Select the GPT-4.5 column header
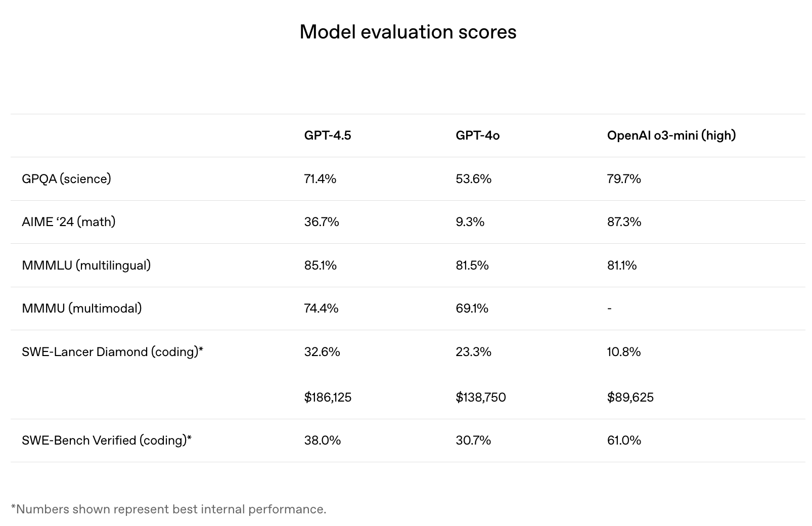 [x=327, y=136]
